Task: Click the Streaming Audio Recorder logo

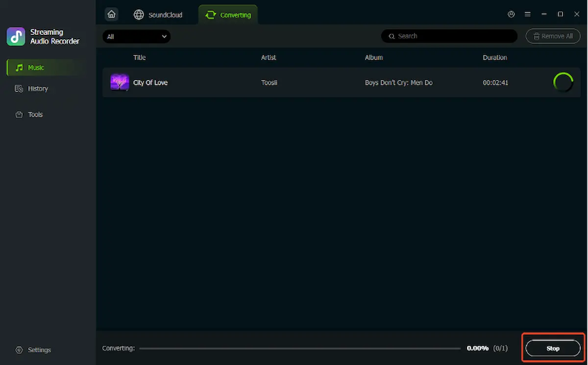Action: [16, 37]
